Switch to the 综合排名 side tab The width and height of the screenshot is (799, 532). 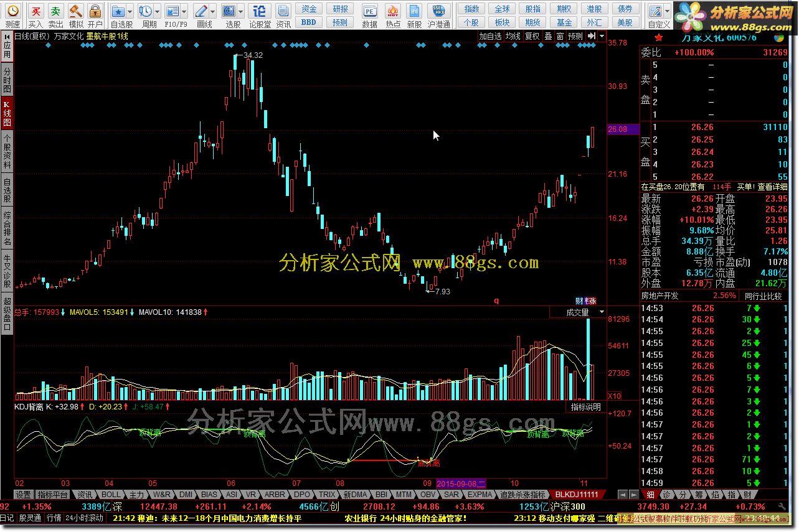coord(7,228)
